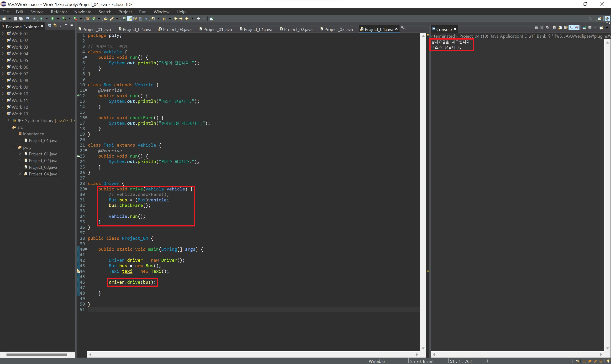Image resolution: width=611 pixels, height=364 pixels.
Task: Click Link with Editor in Package Explorer
Action: click(x=55, y=25)
